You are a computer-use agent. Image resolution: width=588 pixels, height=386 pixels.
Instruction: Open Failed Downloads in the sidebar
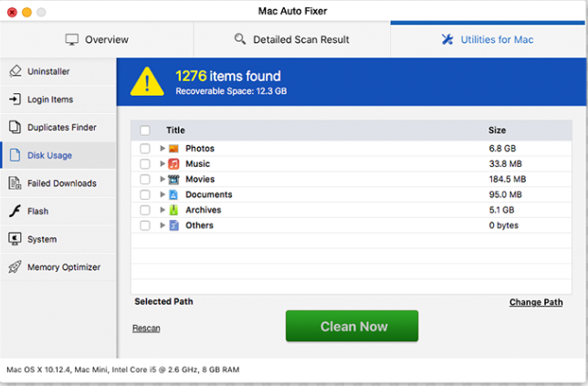coord(58,183)
